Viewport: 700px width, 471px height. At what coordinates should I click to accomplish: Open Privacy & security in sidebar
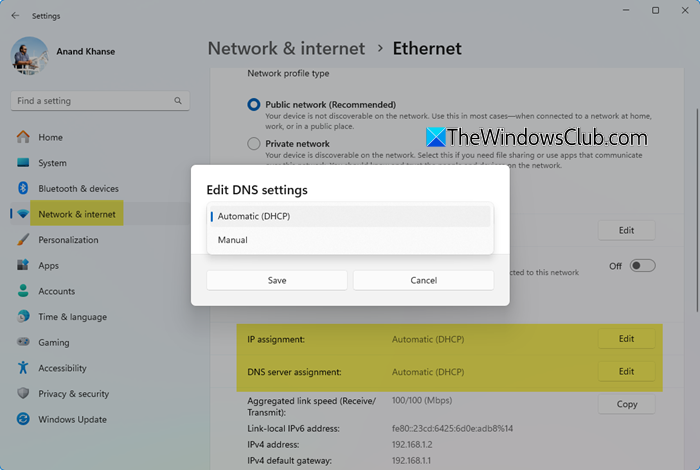pyautogui.click(x=73, y=394)
